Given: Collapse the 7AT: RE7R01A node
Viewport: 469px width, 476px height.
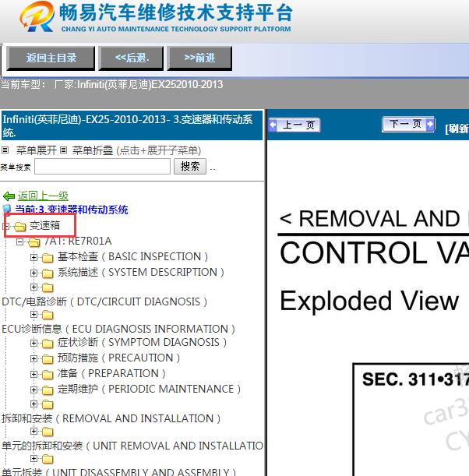Looking at the screenshot, I should [19, 242].
